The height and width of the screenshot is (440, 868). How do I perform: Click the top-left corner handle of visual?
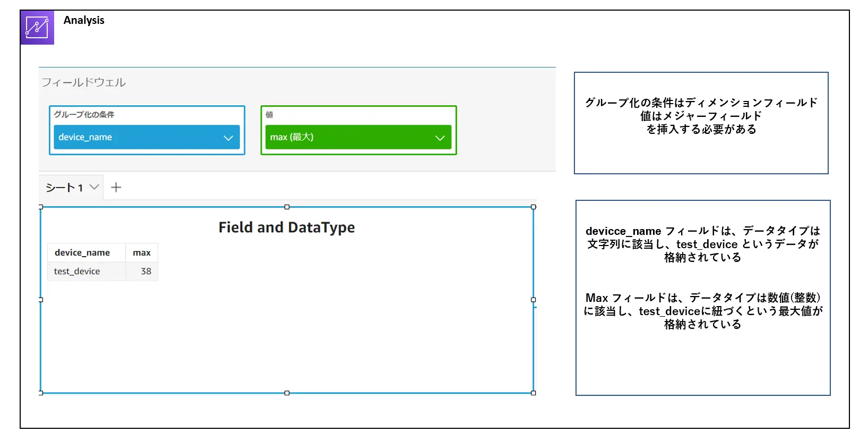coord(41,207)
